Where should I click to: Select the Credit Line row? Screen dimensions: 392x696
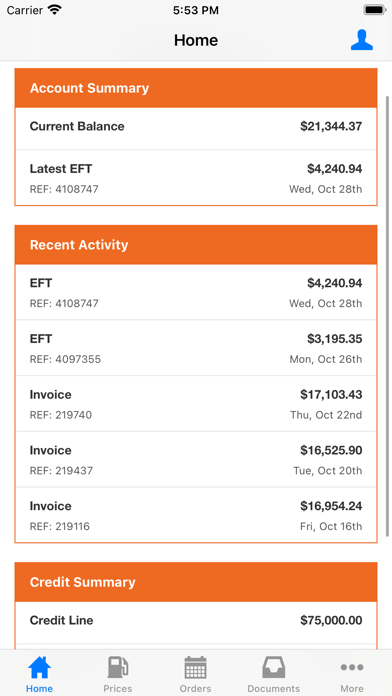click(196, 622)
